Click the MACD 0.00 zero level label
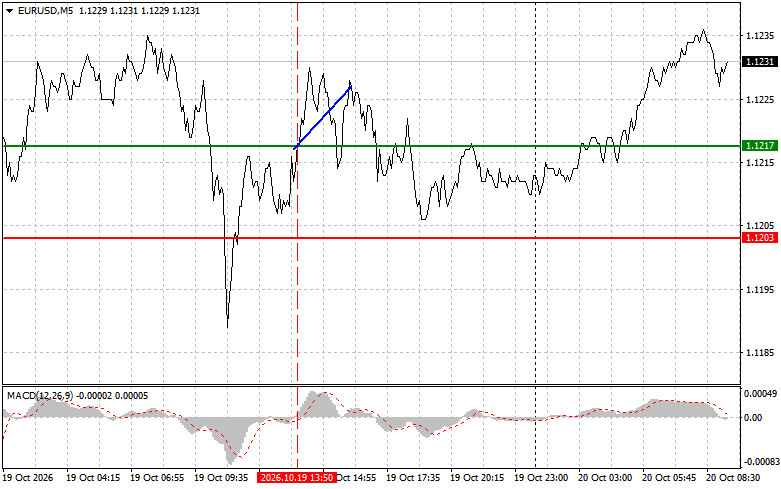781x489 pixels. pyautogui.click(x=753, y=417)
